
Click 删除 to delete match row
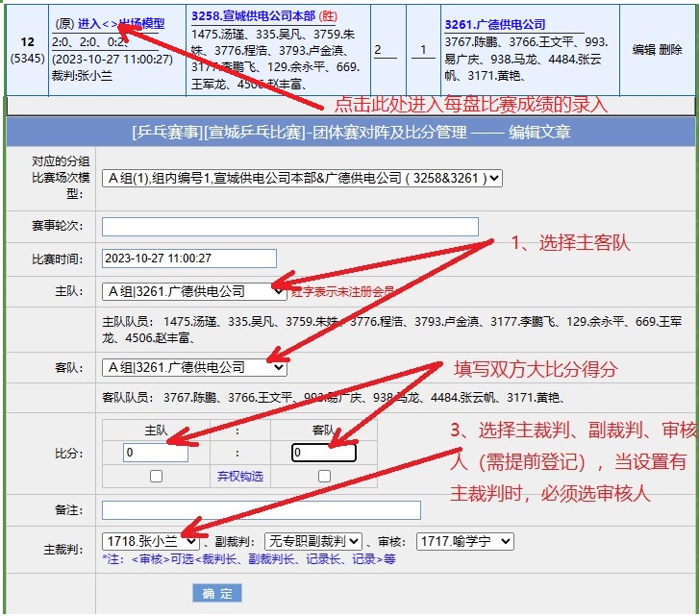(x=671, y=49)
